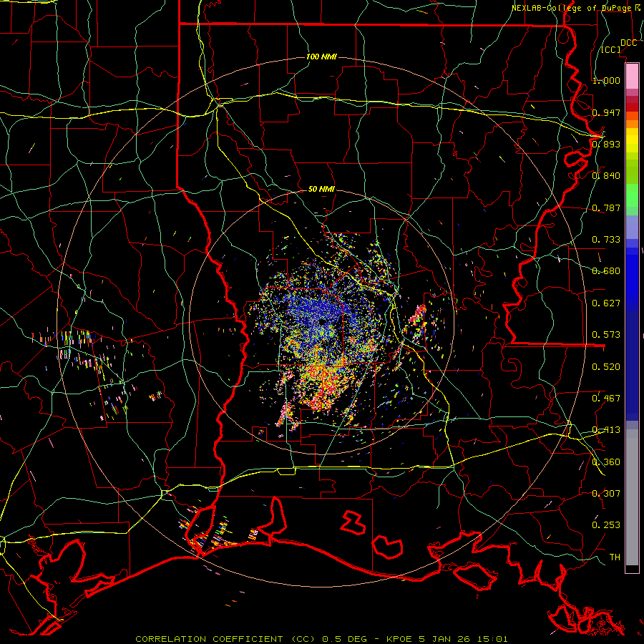Click the 0.253 scale value

pos(606,525)
